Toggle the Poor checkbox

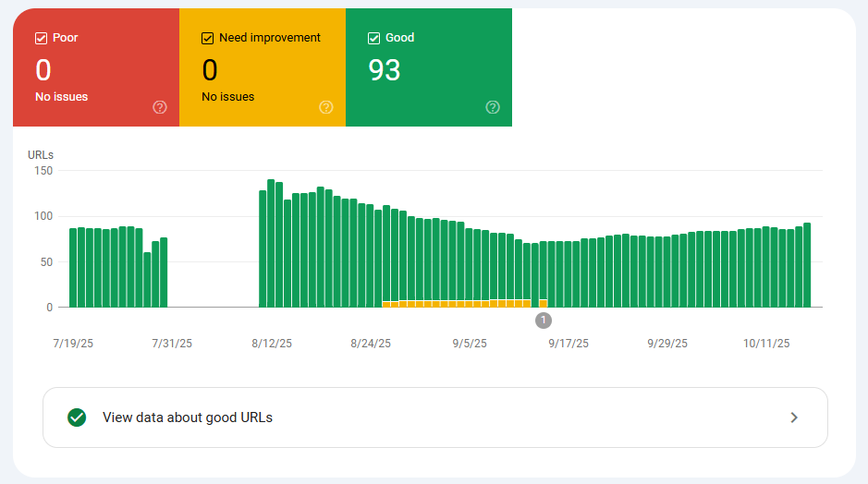pyautogui.click(x=41, y=38)
